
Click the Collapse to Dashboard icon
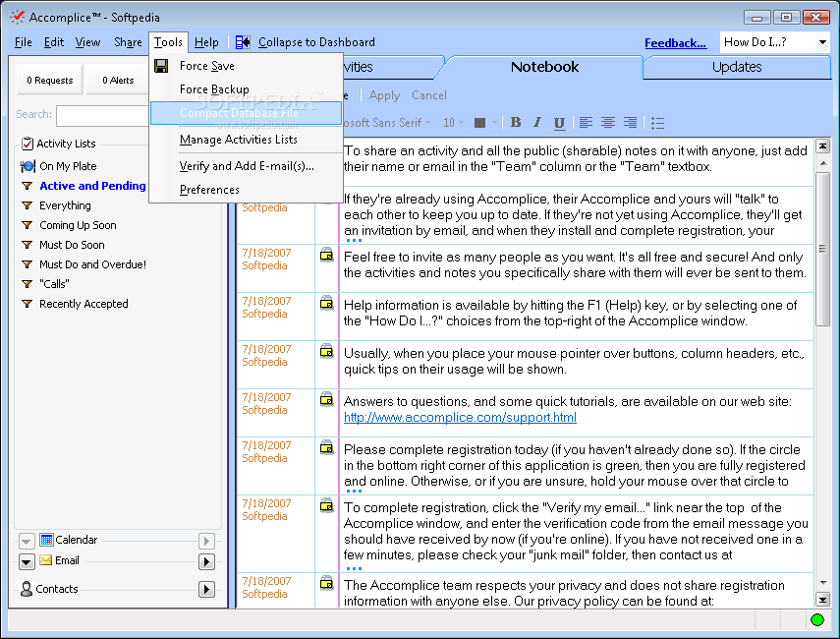click(243, 42)
